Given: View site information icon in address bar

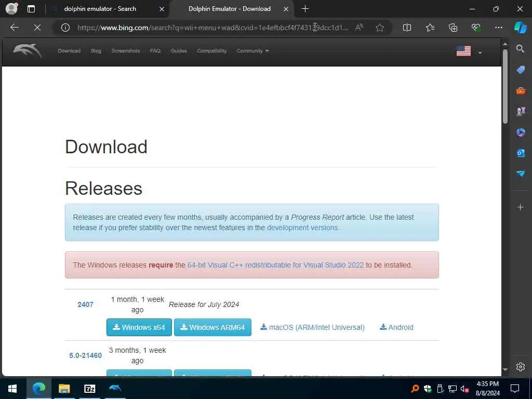Looking at the screenshot, I should (65, 28).
